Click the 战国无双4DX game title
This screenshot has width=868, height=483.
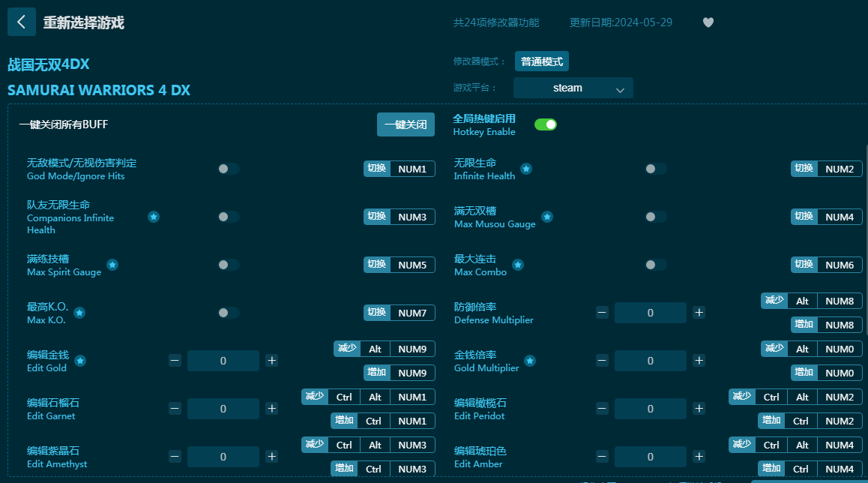(49, 64)
